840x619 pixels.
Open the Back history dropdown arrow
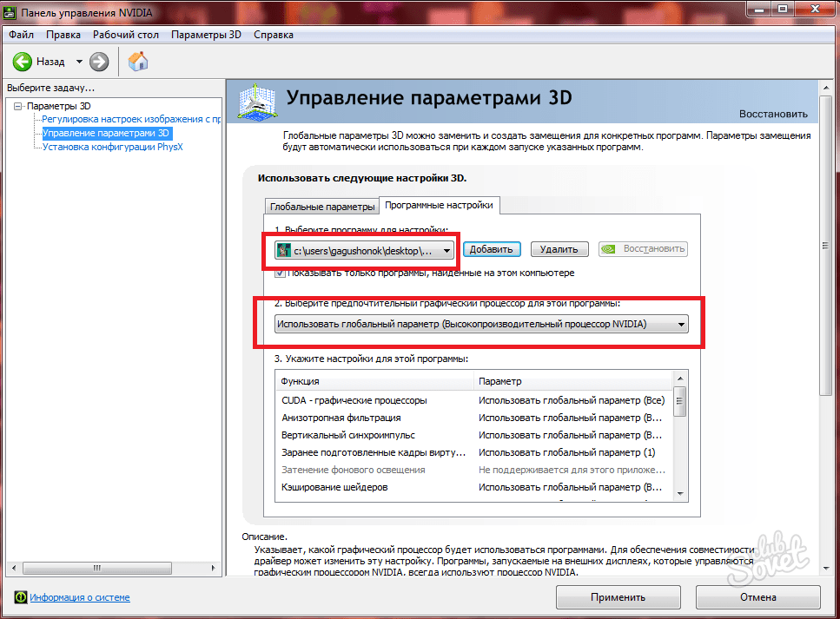(79, 62)
